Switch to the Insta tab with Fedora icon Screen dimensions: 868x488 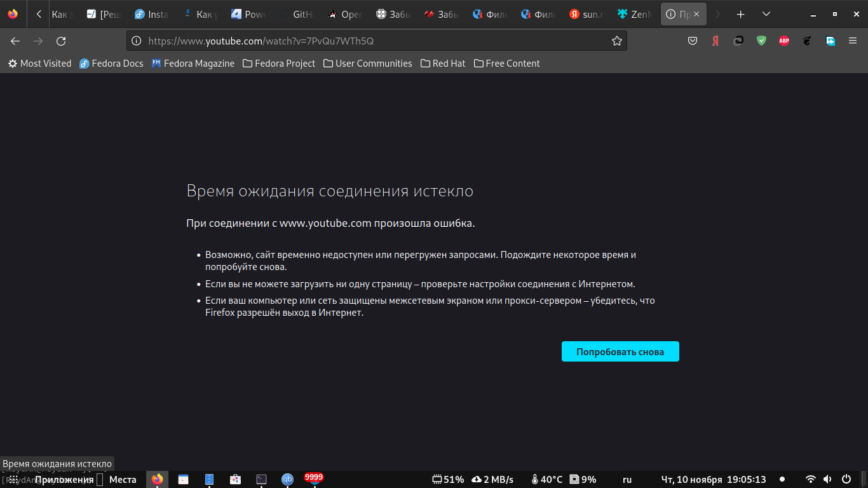153,14
